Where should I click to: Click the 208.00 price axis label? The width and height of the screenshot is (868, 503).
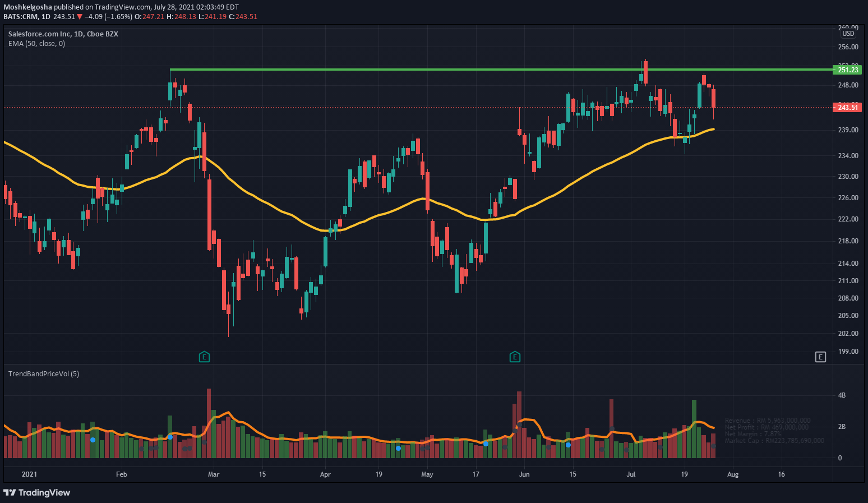pyautogui.click(x=848, y=298)
